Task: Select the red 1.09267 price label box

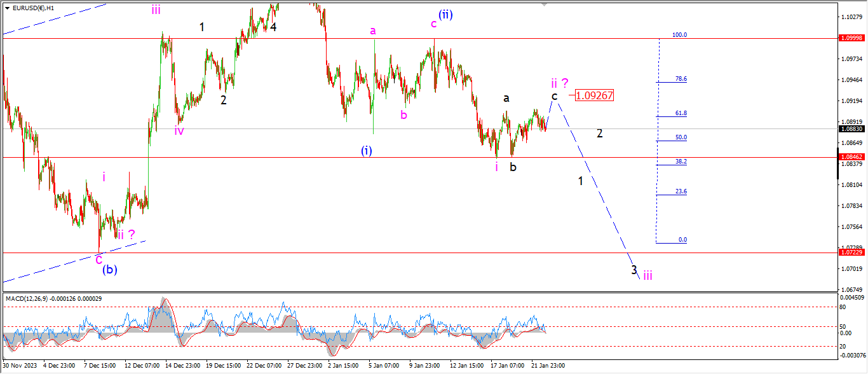Action: point(594,95)
